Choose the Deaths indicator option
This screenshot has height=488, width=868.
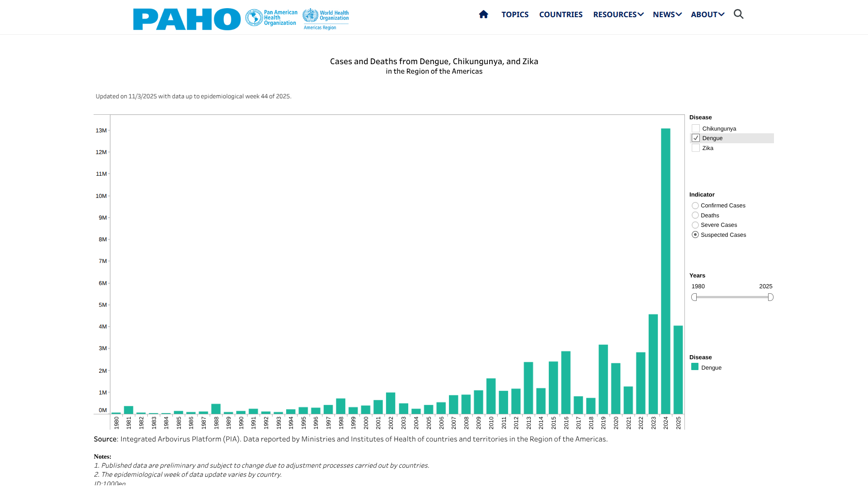coord(695,216)
